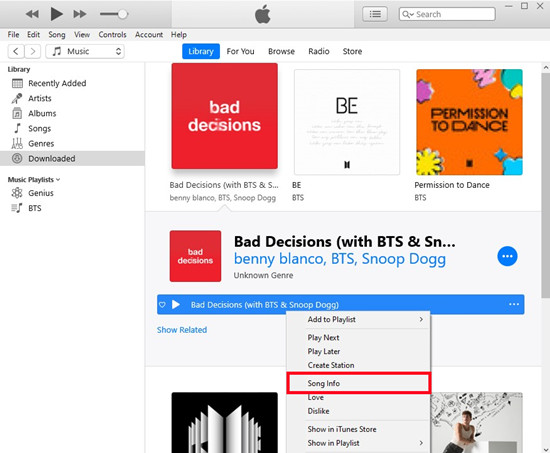
Task: Skip to the previous track with the rewind icon
Action: pyautogui.click(x=32, y=14)
